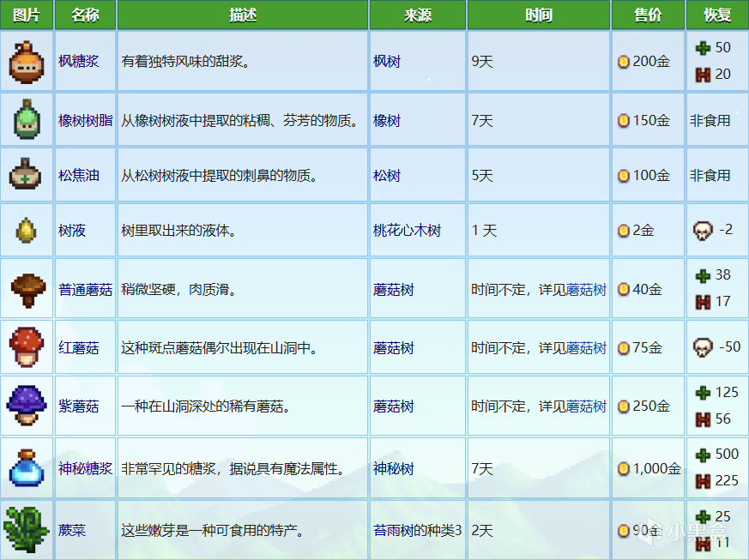Image resolution: width=749 pixels, height=560 pixels.
Task: Follow the 橡树 source link
Action: click(x=387, y=120)
